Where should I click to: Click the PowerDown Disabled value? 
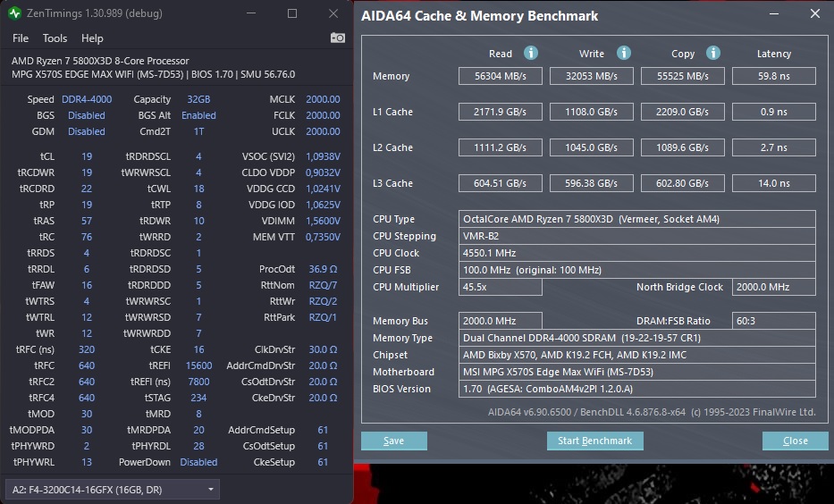click(198, 462)
